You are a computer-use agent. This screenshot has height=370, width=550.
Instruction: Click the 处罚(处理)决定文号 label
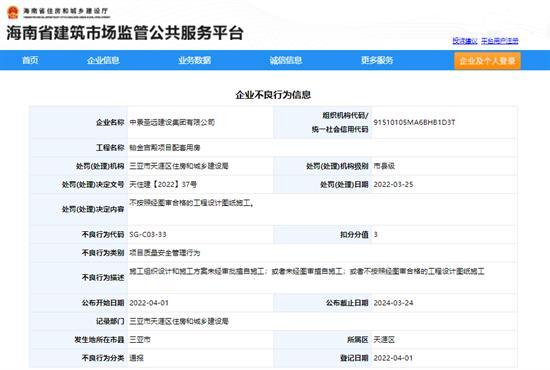[93, 184]
